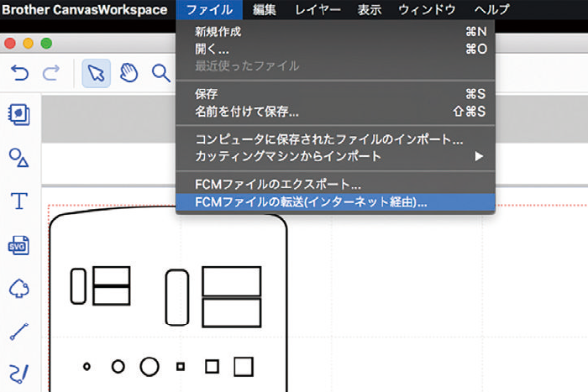Click the yellow minimize window button
The height and width of the screenshot is (392, 588).
(28, 44)
